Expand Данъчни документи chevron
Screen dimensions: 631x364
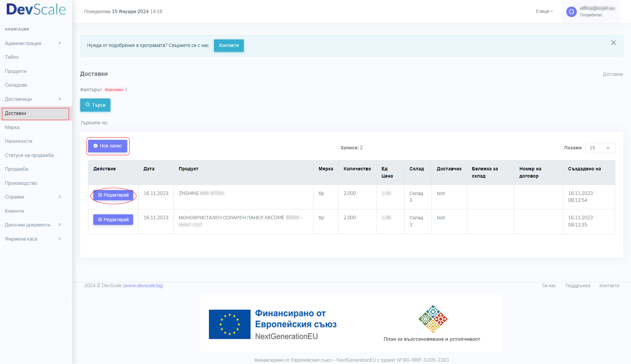[59, 225]
